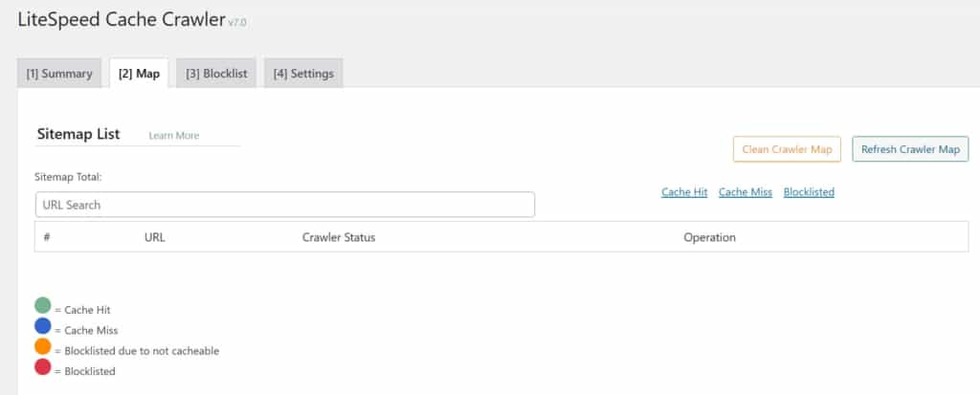Click the green Cache Hit legend dot
Image resolution: width=980 pixels, height=395 pixels.
[x=42, y=305]
